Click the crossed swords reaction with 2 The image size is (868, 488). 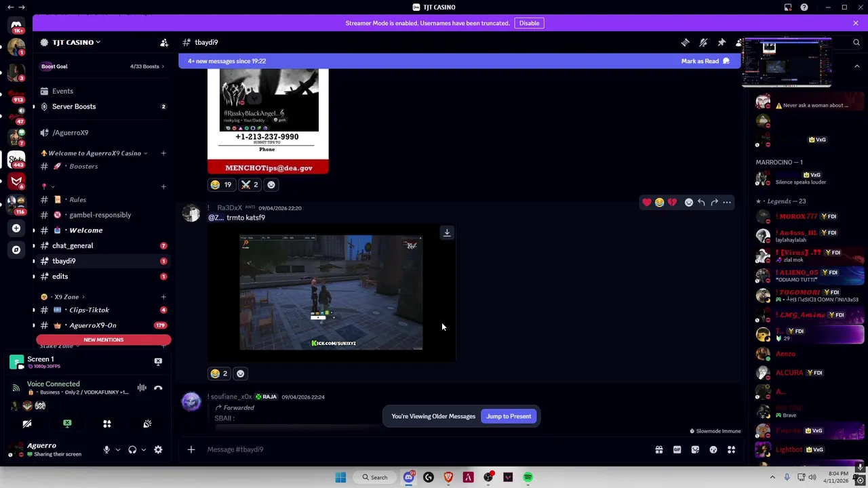click(x=250, y=184)
